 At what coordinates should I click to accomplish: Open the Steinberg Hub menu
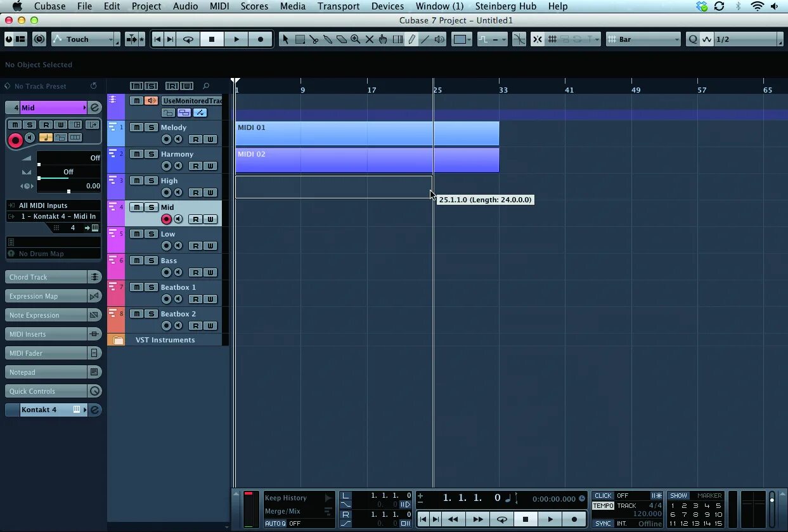[x=506, y=6]
